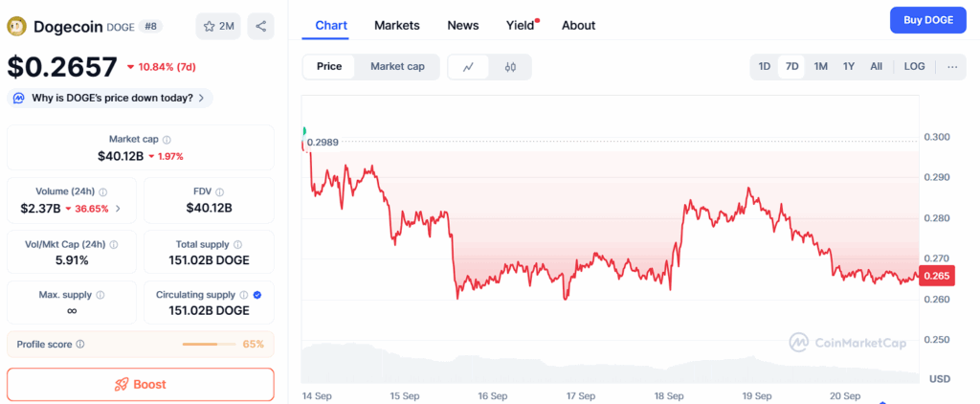Expand Why is DOGE's price down today

point(110,98)
